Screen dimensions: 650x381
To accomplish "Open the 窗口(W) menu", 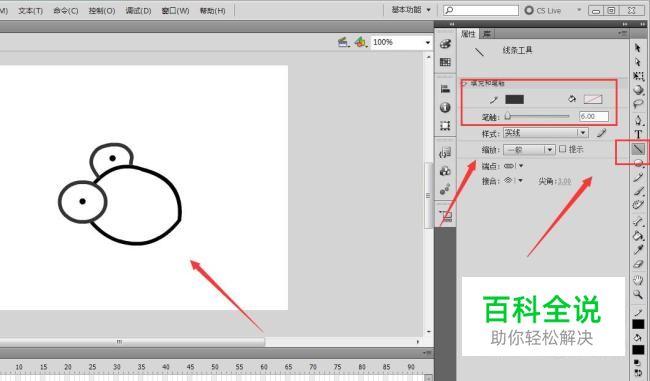I will pyautogui.click(x=175, y=11).
